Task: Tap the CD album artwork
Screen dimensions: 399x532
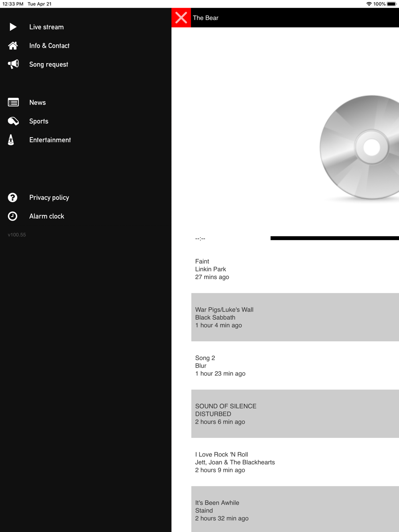Action: click(x=359, y=148)
